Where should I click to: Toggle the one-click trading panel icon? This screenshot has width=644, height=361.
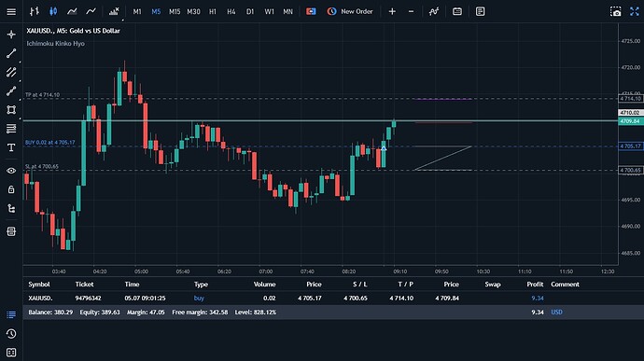311,11
